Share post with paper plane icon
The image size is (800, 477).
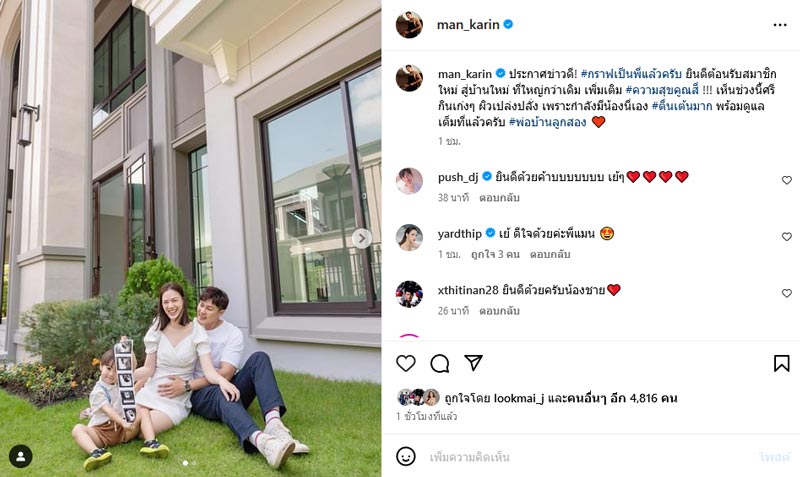click(473, 363)
